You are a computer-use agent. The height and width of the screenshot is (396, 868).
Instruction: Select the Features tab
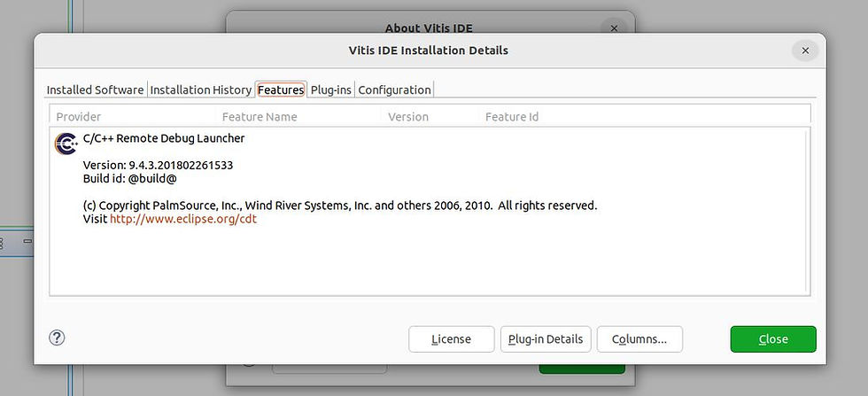point(281,89)
